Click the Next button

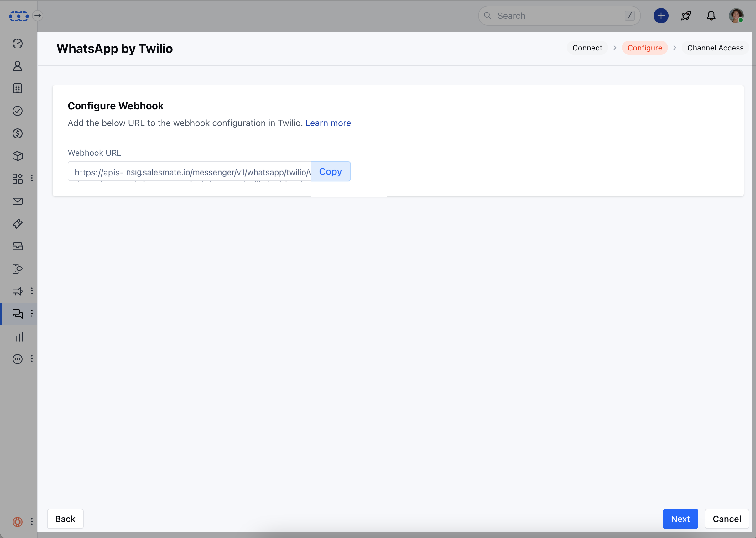(680, 519)
